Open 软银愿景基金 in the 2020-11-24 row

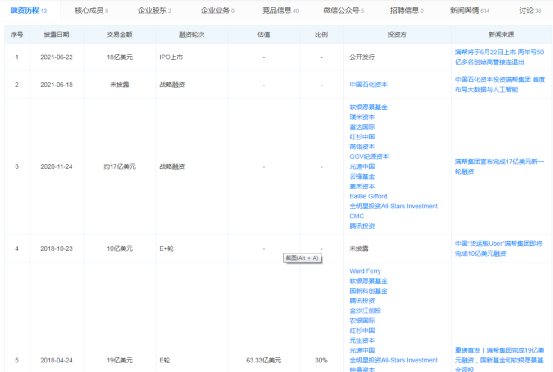368,107
